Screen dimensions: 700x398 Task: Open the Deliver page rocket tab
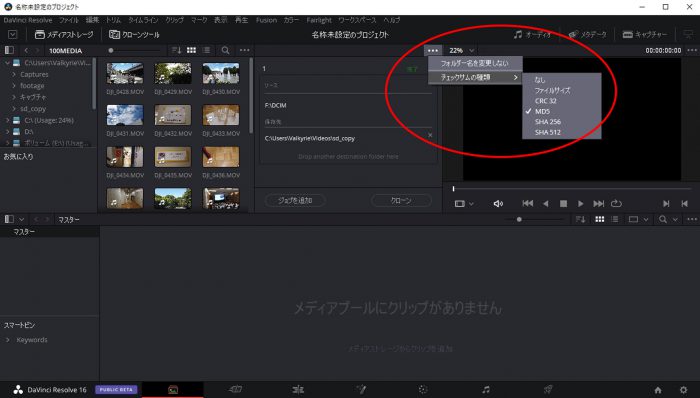pos(548,390)
